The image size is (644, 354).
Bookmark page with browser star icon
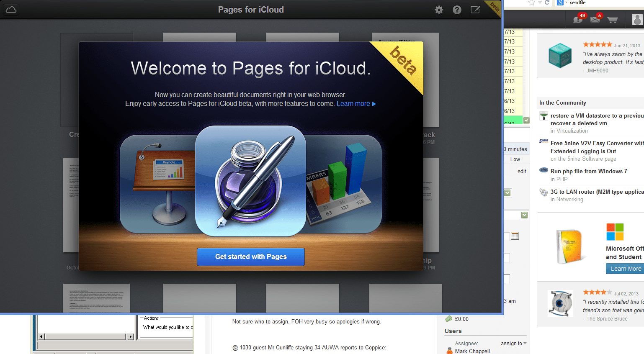click(532, 3)
